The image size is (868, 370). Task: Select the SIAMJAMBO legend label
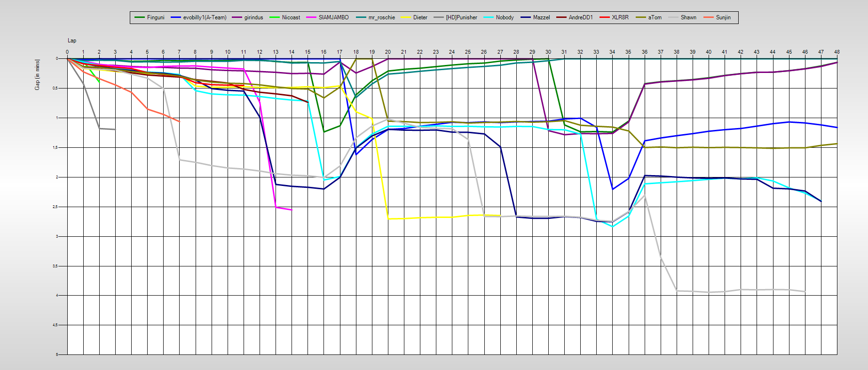[x=333, y=17]
